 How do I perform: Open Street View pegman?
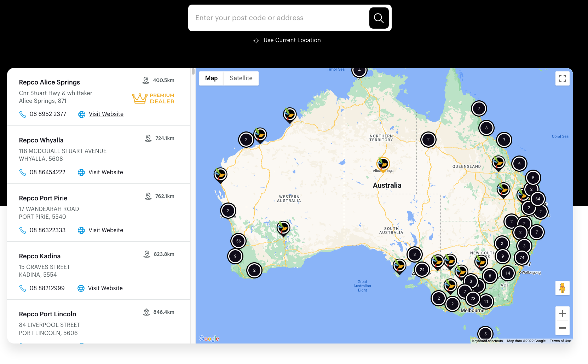tap(562, 288)
